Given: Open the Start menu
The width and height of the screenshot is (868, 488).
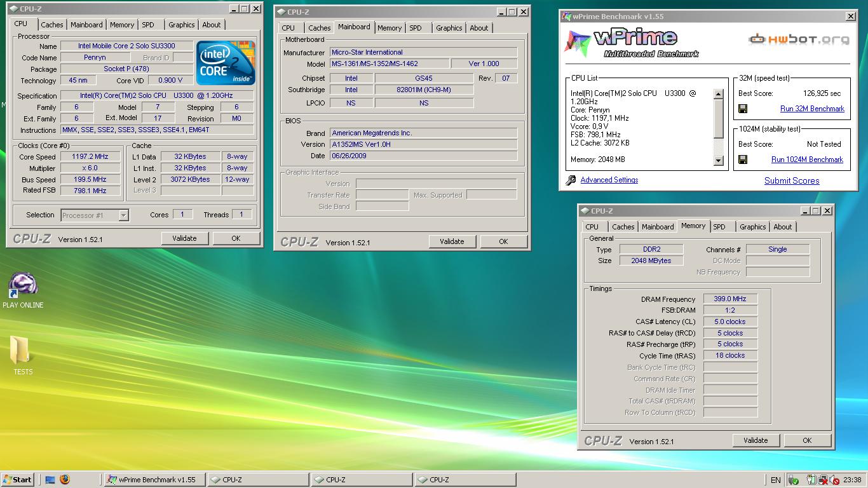Looking at the screenshot, I should click(x=17, y=480).
